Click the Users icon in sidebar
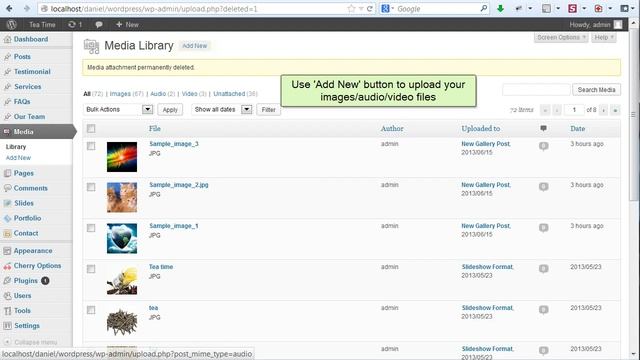This screenshot has height=360, width=640. [x=7, y=296]
